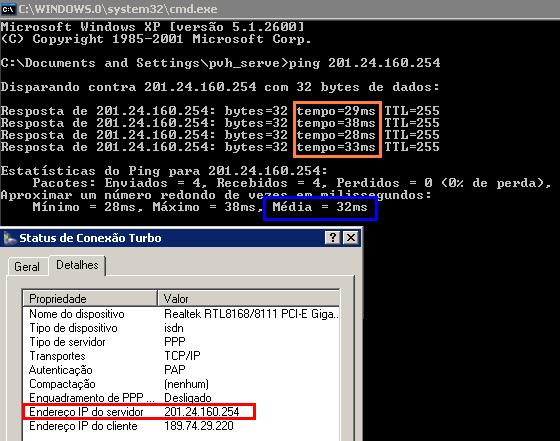Select the Enquadramento de PPP row
The height and width of the screenshot is (441, 560).
[x=181, y=398]
